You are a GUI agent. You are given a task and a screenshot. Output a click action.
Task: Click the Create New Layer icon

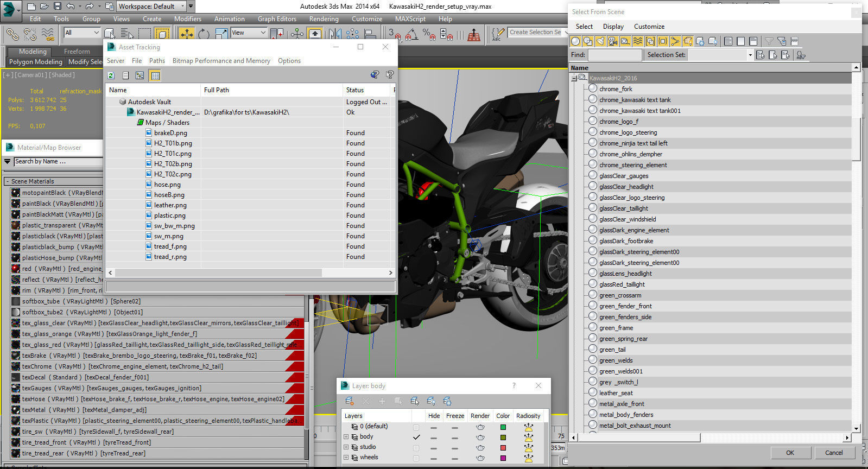coord(350,401)
